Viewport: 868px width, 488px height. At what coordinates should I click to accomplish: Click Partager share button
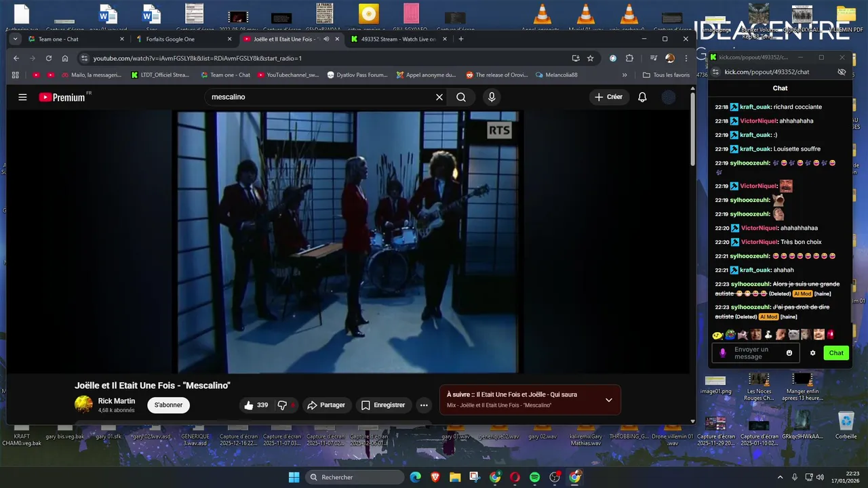326,405
